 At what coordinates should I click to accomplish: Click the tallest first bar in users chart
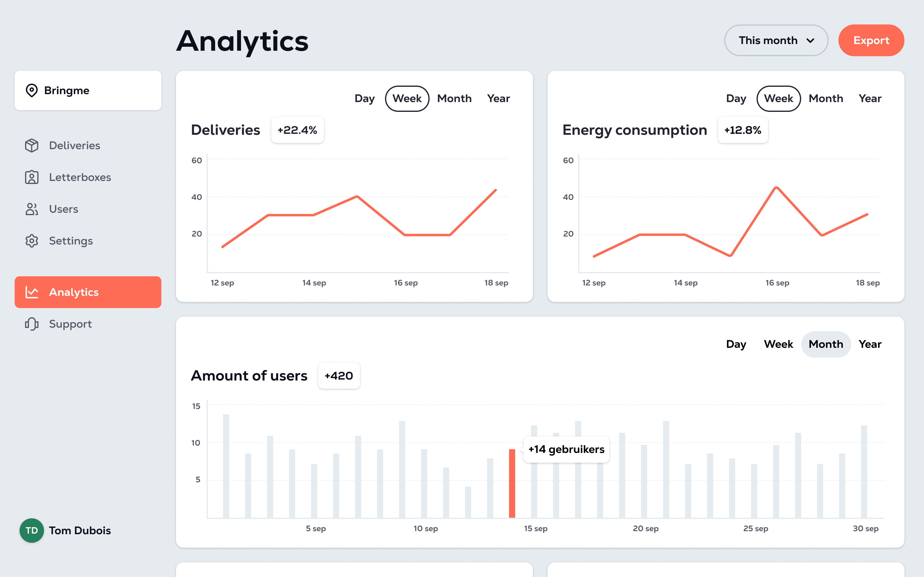pos(226,466)
